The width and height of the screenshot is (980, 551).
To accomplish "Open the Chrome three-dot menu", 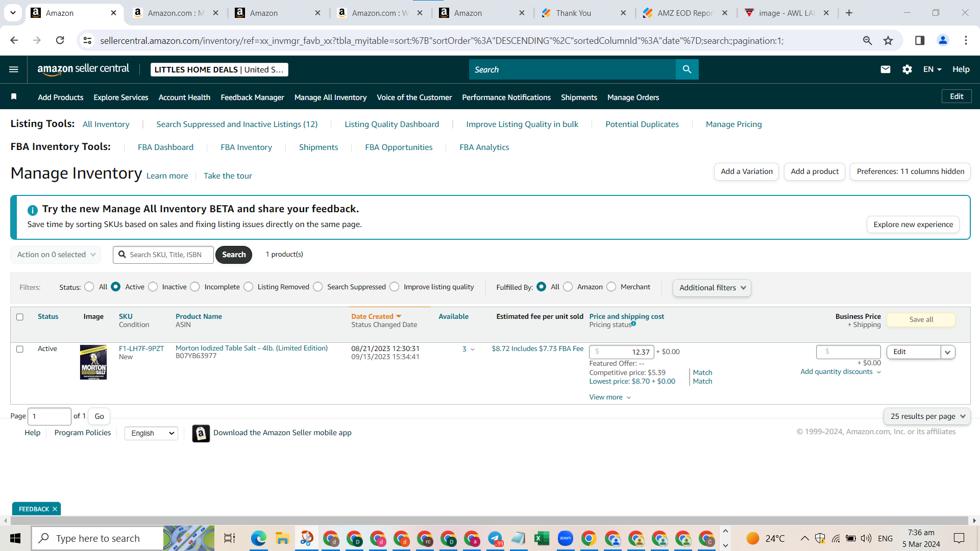I will coord(966,40).
